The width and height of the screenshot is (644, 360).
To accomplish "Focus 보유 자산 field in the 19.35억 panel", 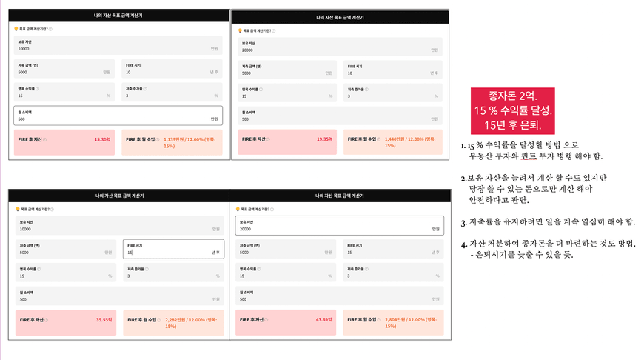I will tap(340, 47).
